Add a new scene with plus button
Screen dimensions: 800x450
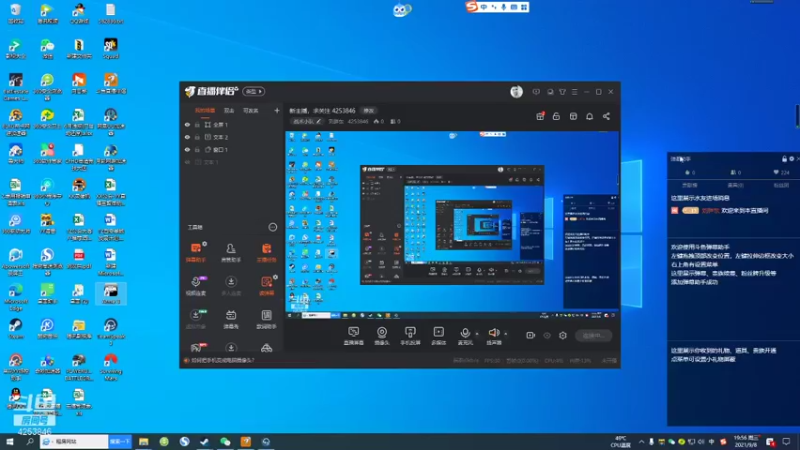[277, 110]
